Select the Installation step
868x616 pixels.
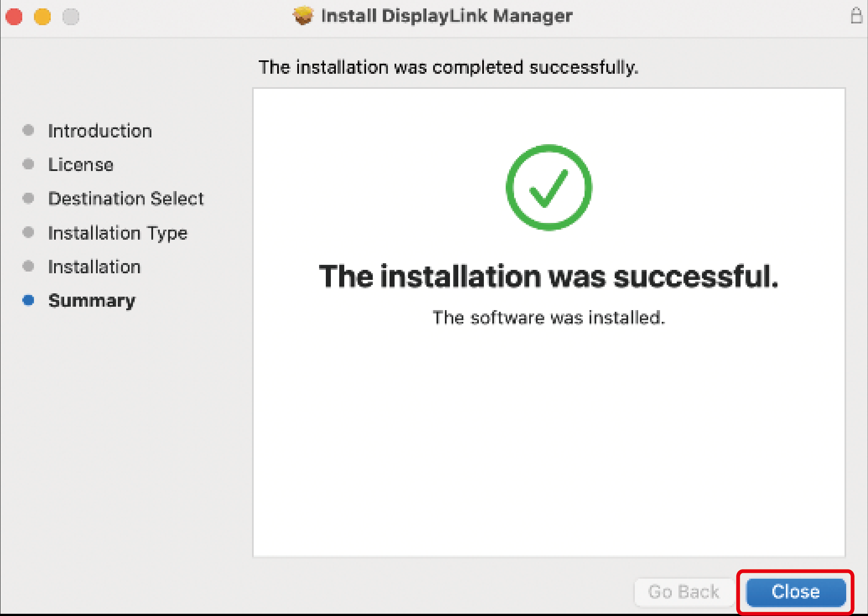[94, 267]
